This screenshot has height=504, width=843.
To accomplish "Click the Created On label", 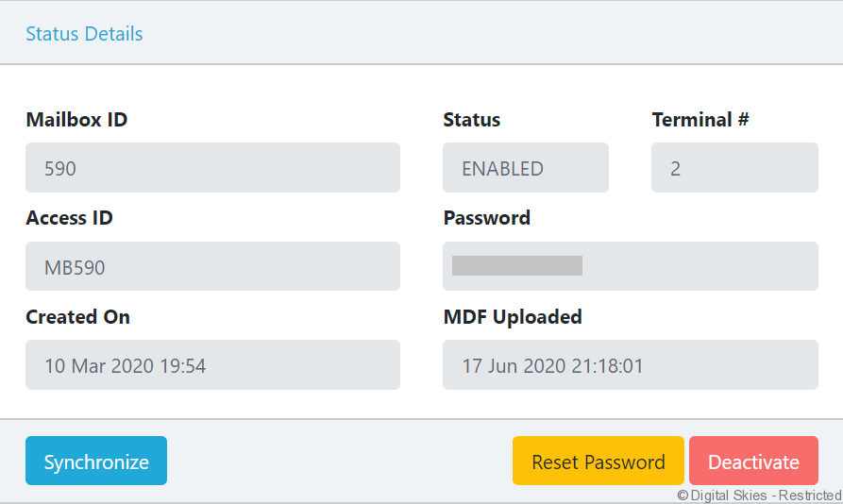I will pos(77,316).
